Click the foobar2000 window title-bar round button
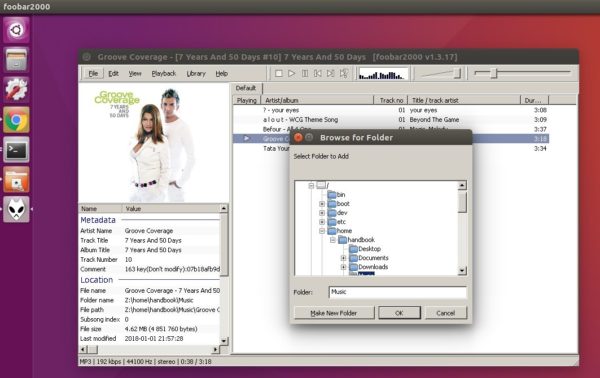The width and height of the screenshot is (600, 378). coord(87,57)
